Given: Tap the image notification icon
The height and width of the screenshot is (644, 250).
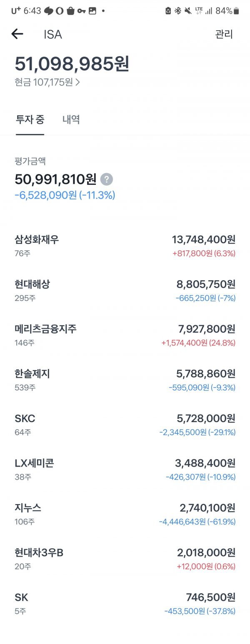Looking at the screenshot, I should 92,11.
